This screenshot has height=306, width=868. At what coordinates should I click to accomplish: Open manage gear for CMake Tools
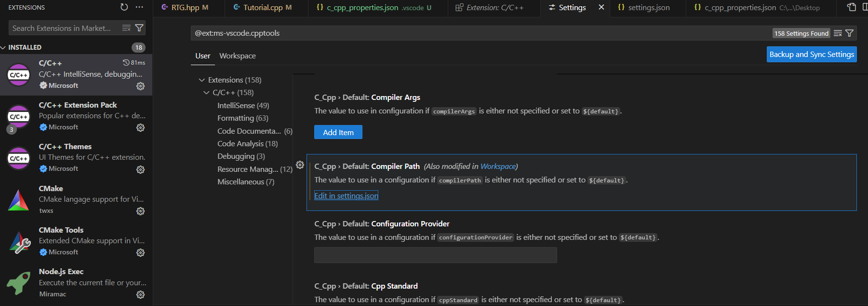click(x=140, y=252)
